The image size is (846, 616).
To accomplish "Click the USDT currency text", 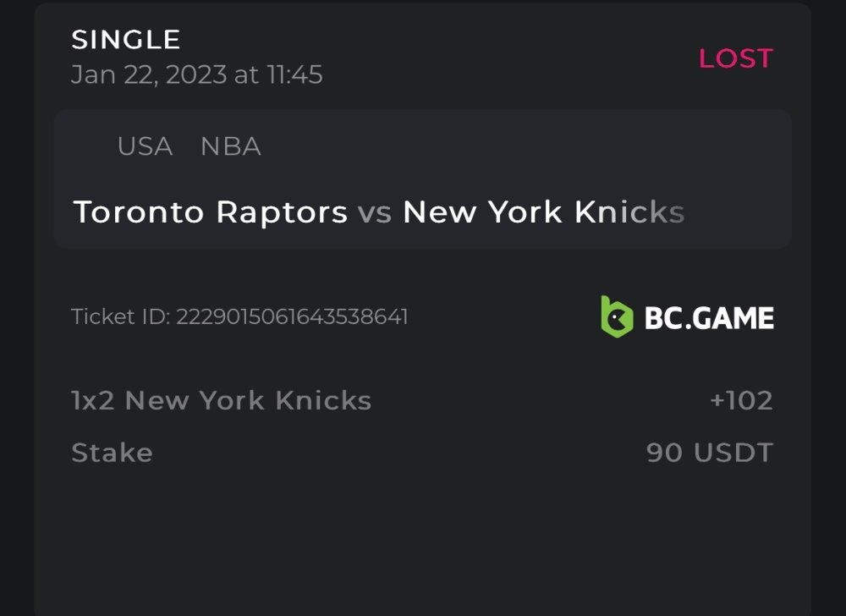I will tap(733, 453).
